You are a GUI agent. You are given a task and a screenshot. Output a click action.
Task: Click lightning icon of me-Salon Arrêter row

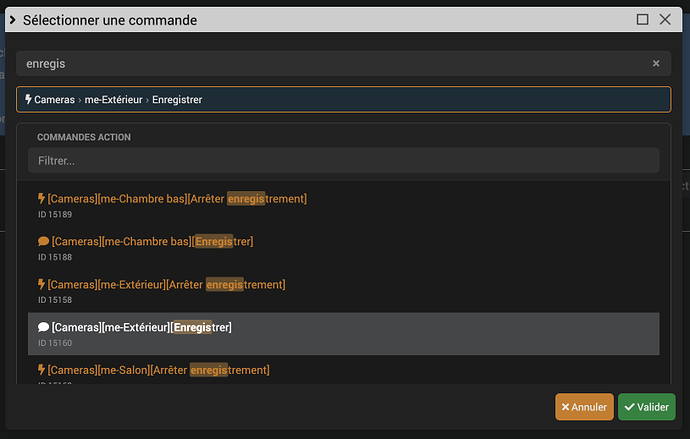(x=41, y=370)
